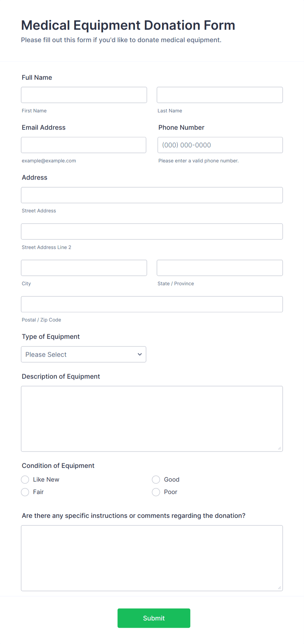Click the Description textarea resize handle
The image size is (304, 644).
click(280, 448)
